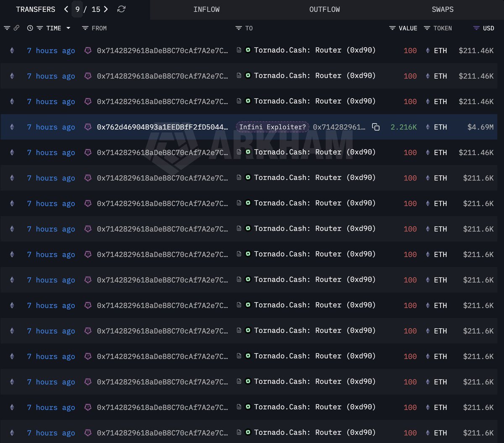504x443 pixels.
Task: Switch to the OUTFLOW tab
Action: pyautogui.click(x=324, y=9)
